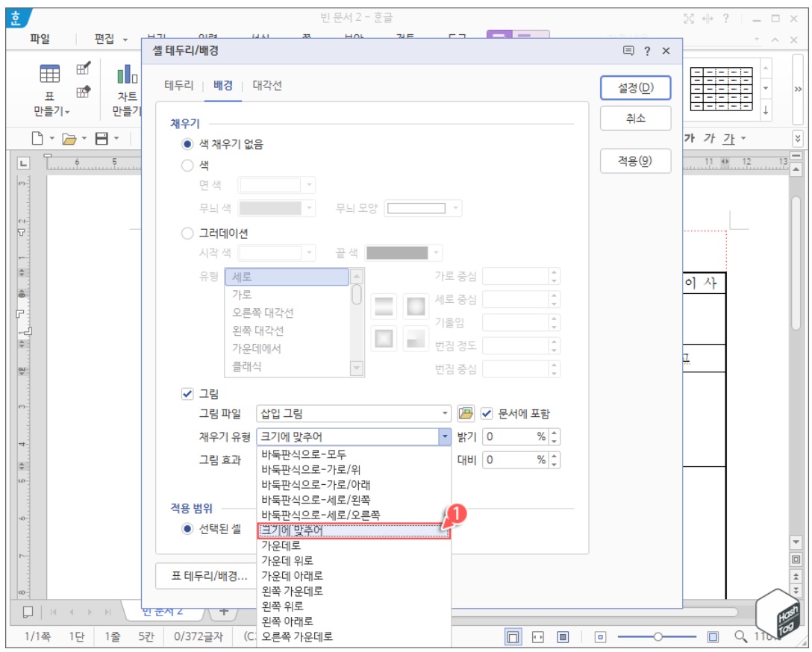Screen dimensions: 812x652
Task: Open the 끝 색 dropdown
Action: tap(436, 253)
